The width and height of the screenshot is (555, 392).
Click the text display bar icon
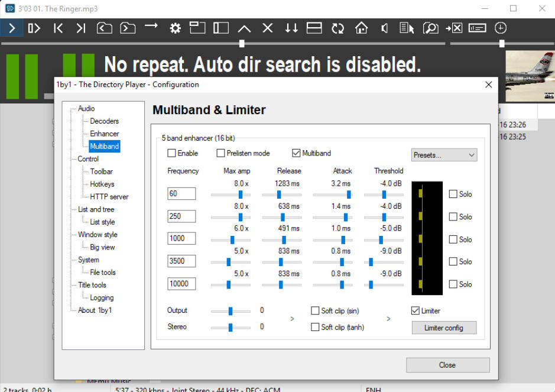click(477, 28)
